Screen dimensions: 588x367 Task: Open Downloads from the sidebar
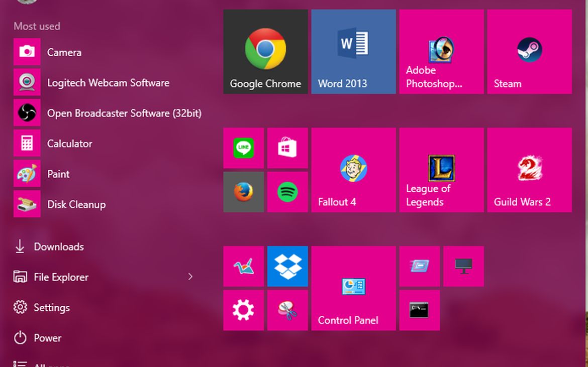(x=58, y=247)
